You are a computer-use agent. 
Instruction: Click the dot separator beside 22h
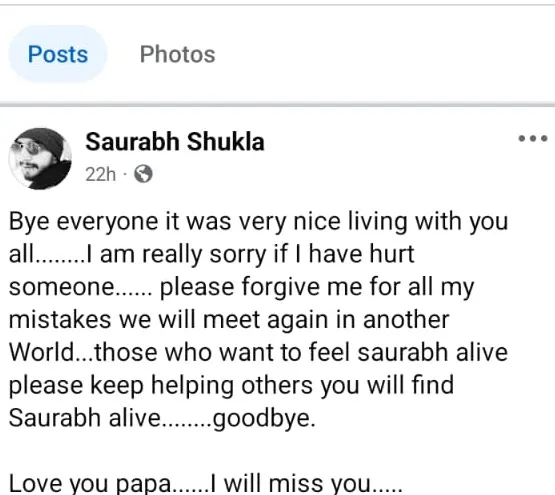click(125, 174)
